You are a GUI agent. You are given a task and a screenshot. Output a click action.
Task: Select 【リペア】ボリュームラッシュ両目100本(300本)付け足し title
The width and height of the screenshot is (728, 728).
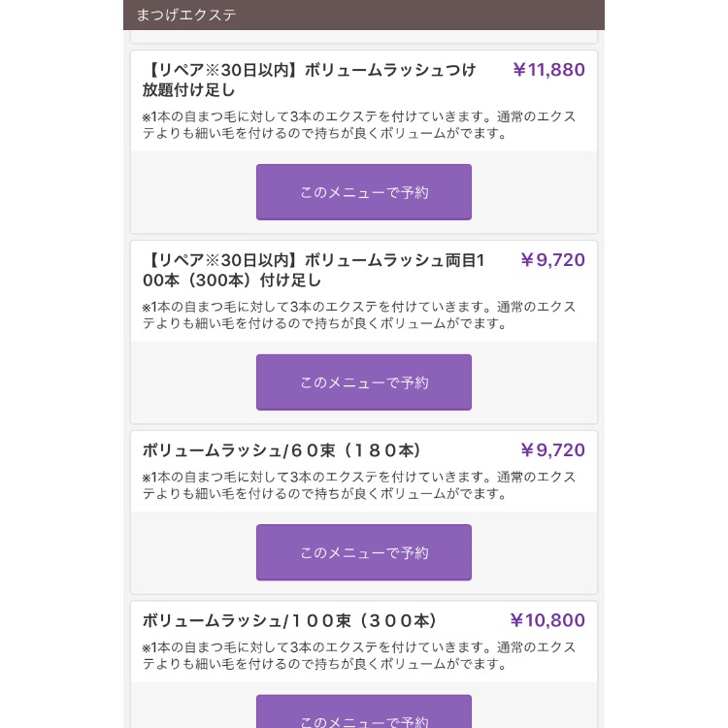(x=318, y=270)
